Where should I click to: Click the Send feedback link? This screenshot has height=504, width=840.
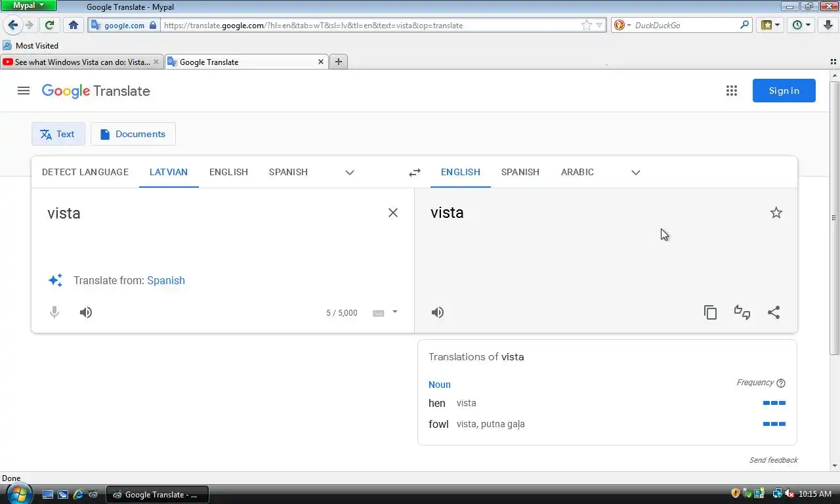pos(774,460)
